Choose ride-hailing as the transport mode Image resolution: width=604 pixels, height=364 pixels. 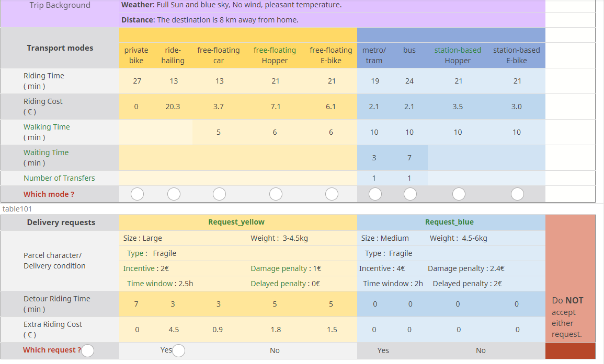pos(174,194)
